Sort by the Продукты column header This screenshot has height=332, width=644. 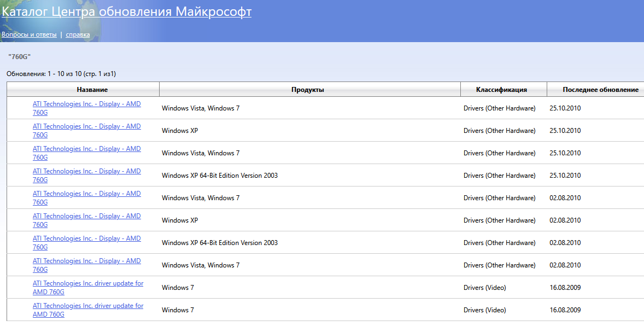(x=308, y=90)
